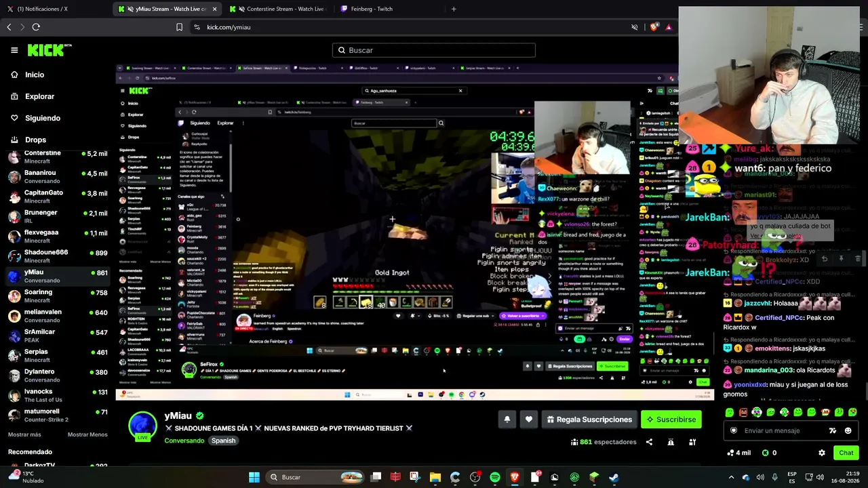Focus the Kick Buscar search field

pos(434,50)
